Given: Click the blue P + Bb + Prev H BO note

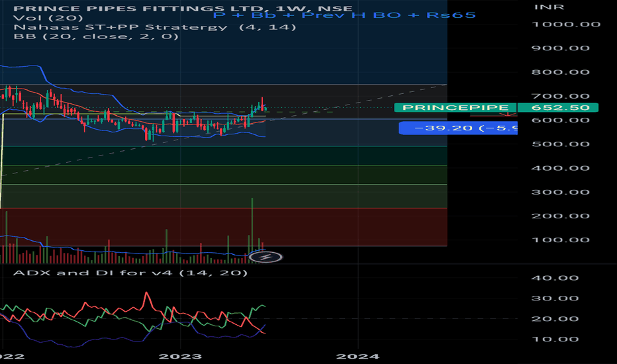Looking at the screenshot, I should [344, 15].
